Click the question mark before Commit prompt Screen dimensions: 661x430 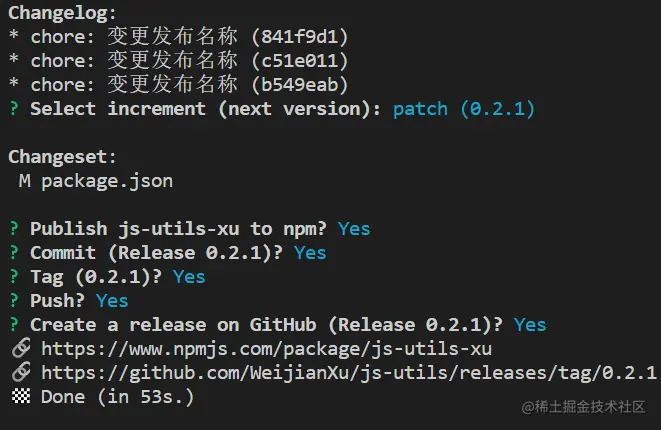14,253
